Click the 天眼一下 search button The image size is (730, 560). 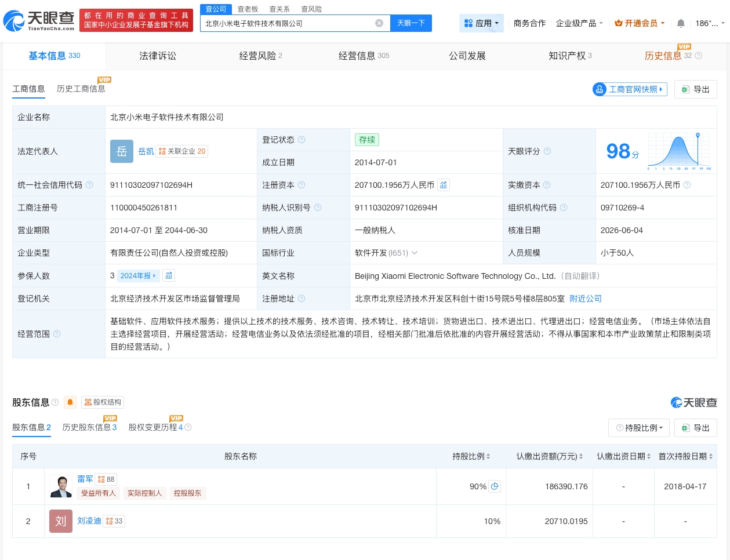(x=411, y=23)
